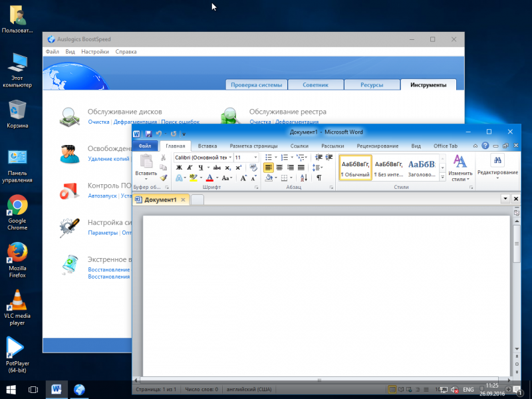
Task: Click the Text Effects glowing A icon
Action: coord(179,178)
